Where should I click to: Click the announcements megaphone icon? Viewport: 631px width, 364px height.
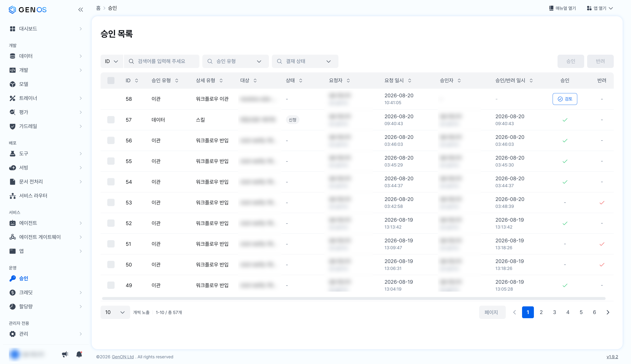click(x=65, y=354)
